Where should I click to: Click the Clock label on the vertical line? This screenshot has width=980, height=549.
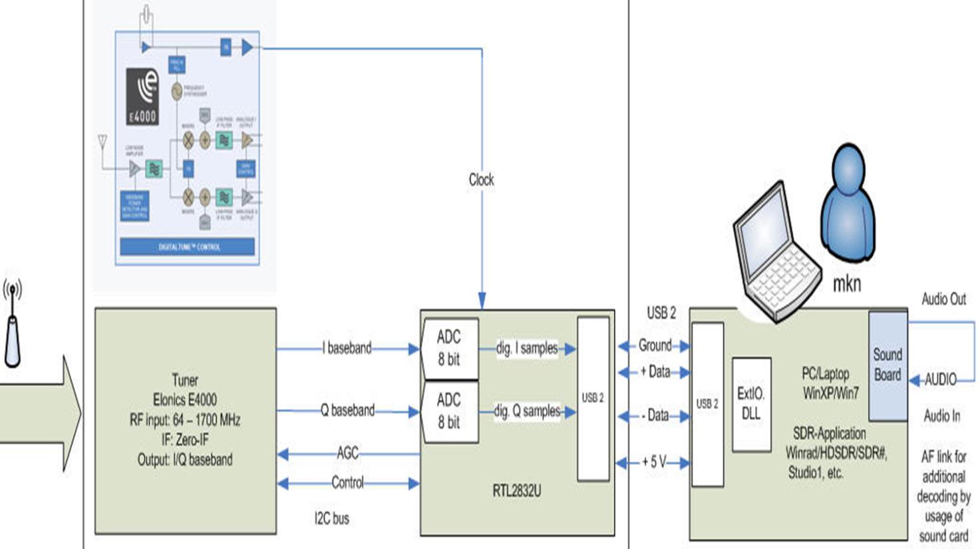pos(481,180)
